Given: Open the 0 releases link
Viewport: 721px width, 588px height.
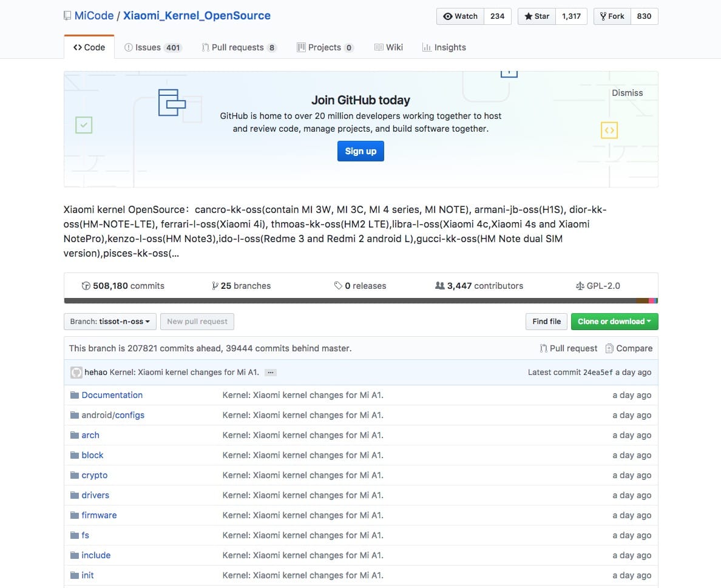Looking at the screenshot, I should coord(360,286).
